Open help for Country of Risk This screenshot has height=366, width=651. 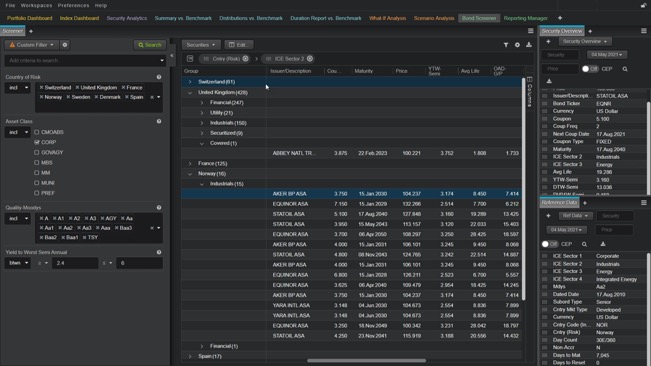point(159,77)
